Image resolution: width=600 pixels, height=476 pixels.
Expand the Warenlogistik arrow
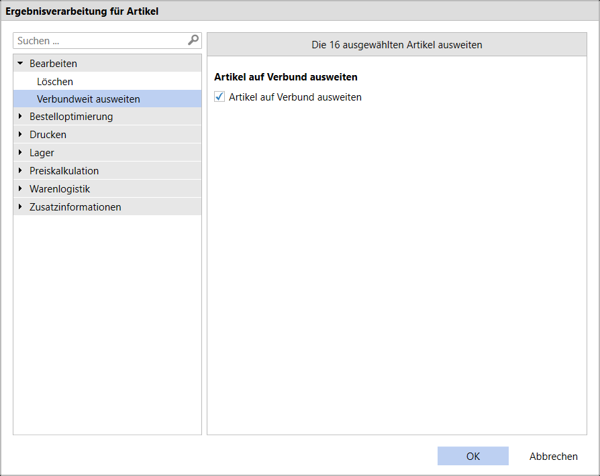(x=20, y=189)
